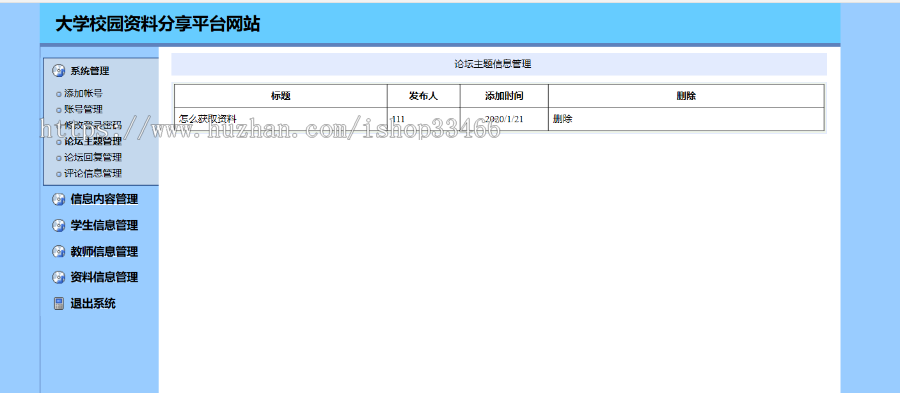Click the 添加时间 column header
The image size is (900, 393).
point(504,96)
